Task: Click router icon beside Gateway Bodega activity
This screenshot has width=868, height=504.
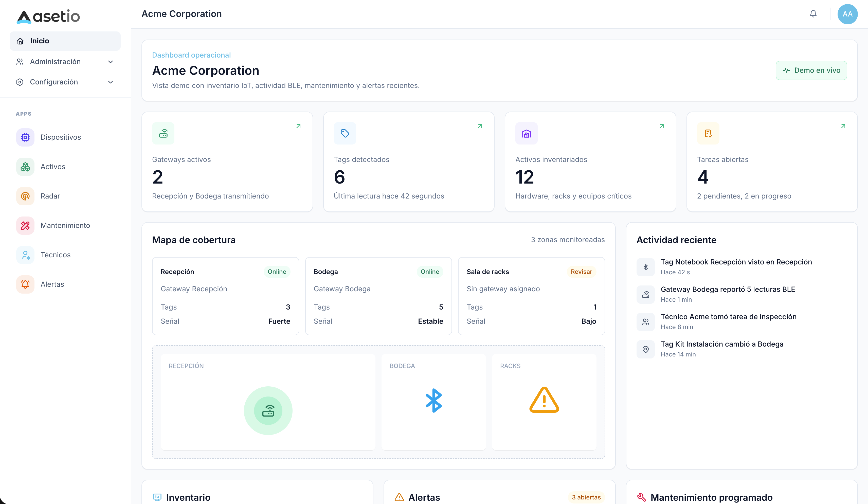Action: (645, 295)
